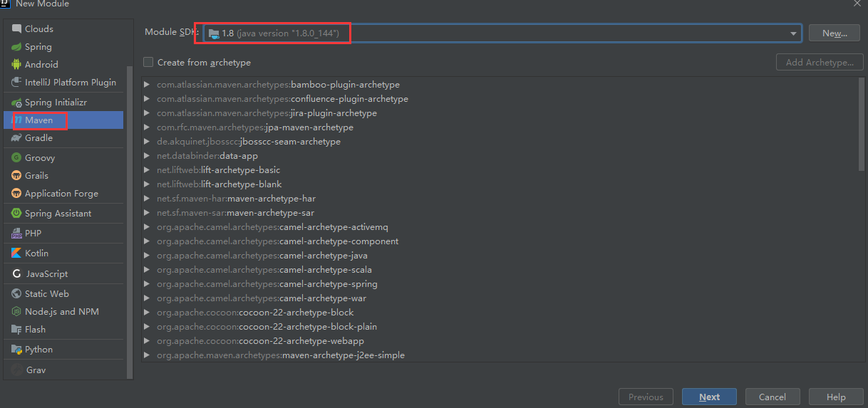
Task: Click the SDK folder icon in combo box
Action: 214,33
